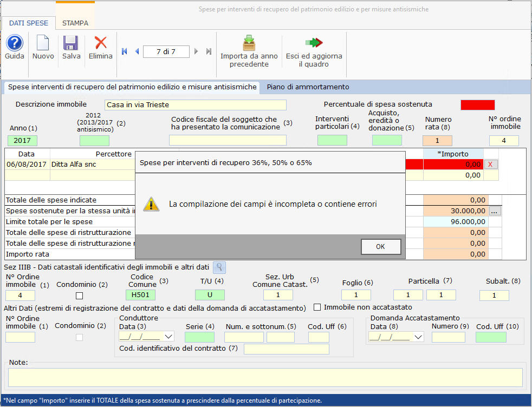The height and width of the screenshot is (407, 532).
Task: Edit the N° ordine immobile top field
Action: click(504, 141)
